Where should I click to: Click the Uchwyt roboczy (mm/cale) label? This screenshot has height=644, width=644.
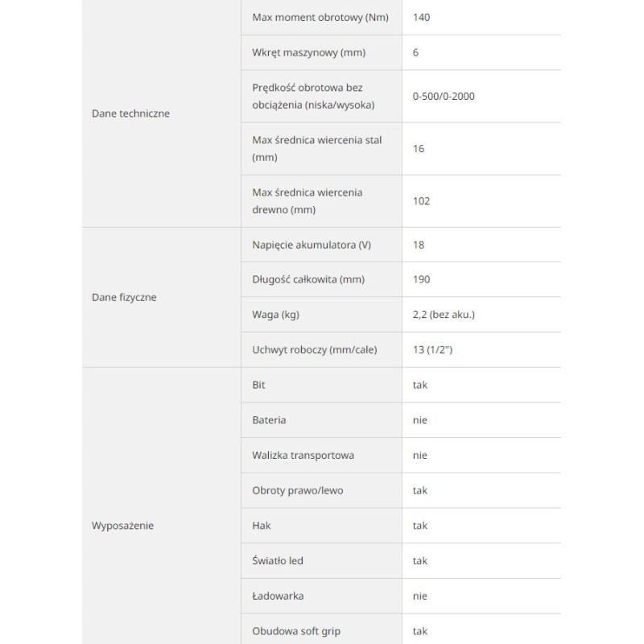pyautogui.click(x=314, y=349)
